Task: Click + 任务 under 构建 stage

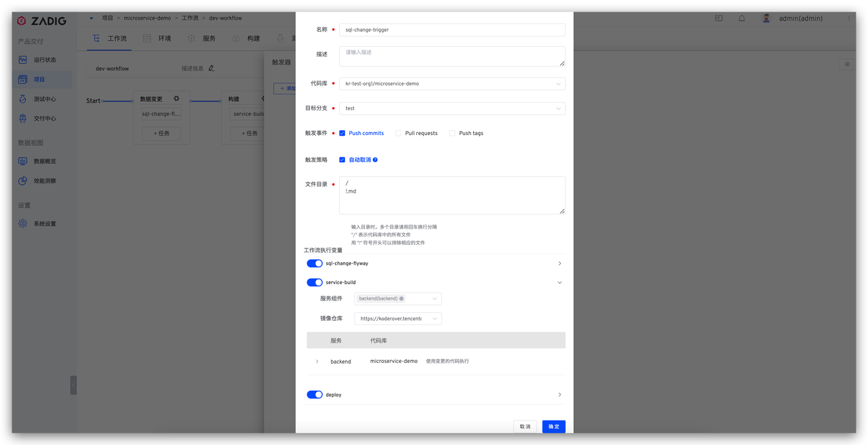Action: pyautogui.click(x=248, y=133)
